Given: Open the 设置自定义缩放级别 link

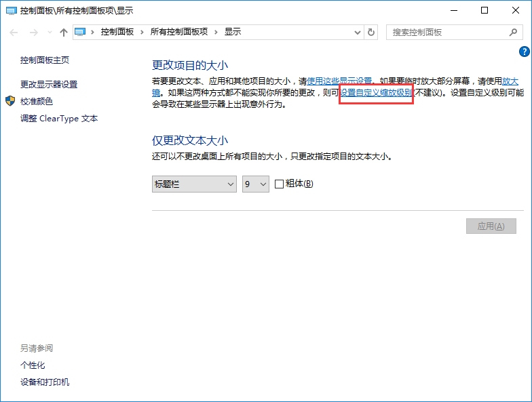Looking at the screenshot, I should 376,93.
